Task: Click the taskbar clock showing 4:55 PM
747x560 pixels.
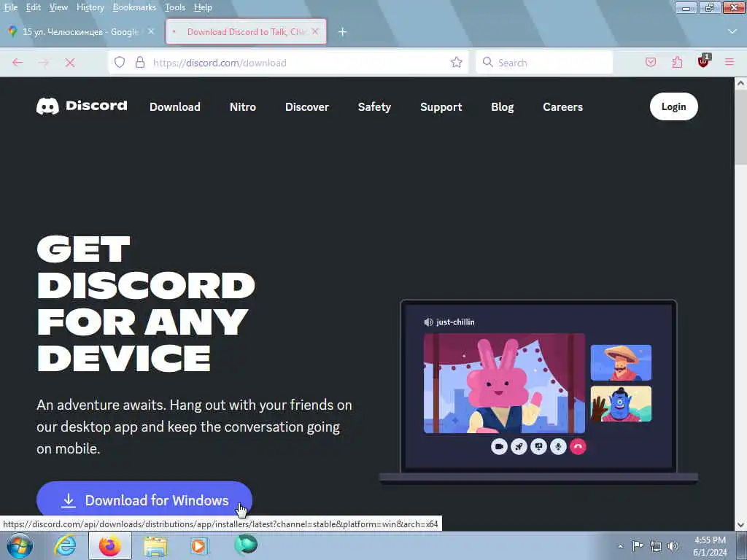Action: point(710,546)
